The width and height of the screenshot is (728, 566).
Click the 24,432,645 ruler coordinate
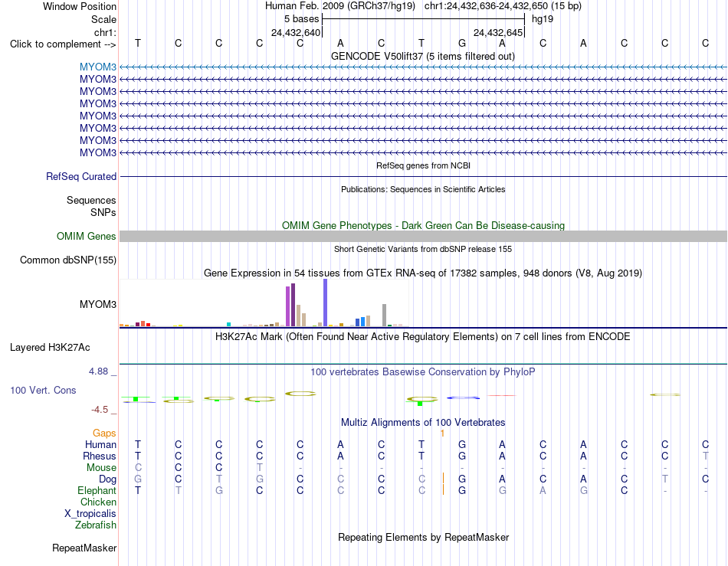[498, 32]
